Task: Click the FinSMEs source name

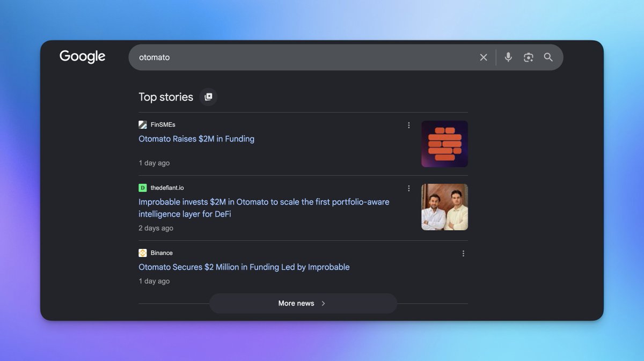Action: tap(163, 125)
